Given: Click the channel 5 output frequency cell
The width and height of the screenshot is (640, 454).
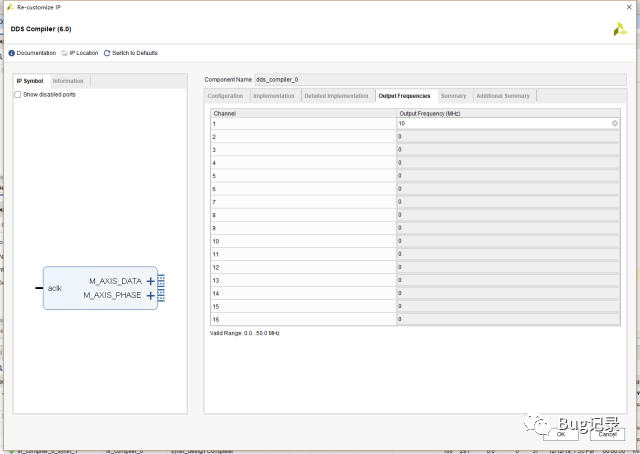Looking at the screenshot, I should coord(508,176).
